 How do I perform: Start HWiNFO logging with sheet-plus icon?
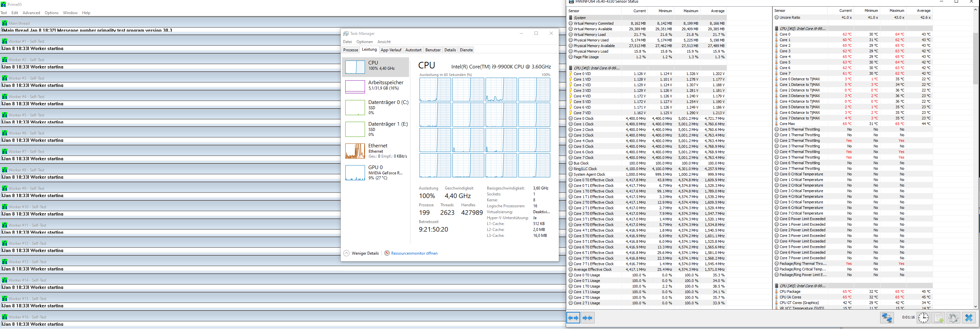(939, 318)
